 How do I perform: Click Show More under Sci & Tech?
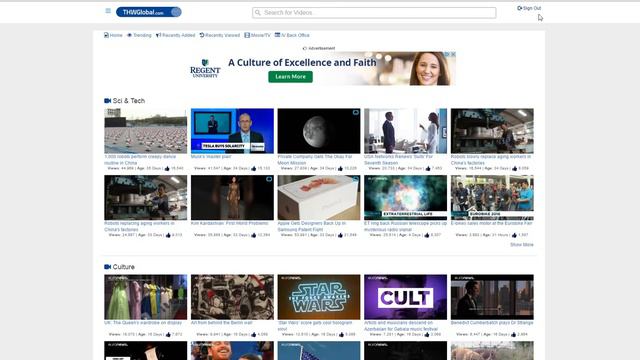[x=522, y=244]
